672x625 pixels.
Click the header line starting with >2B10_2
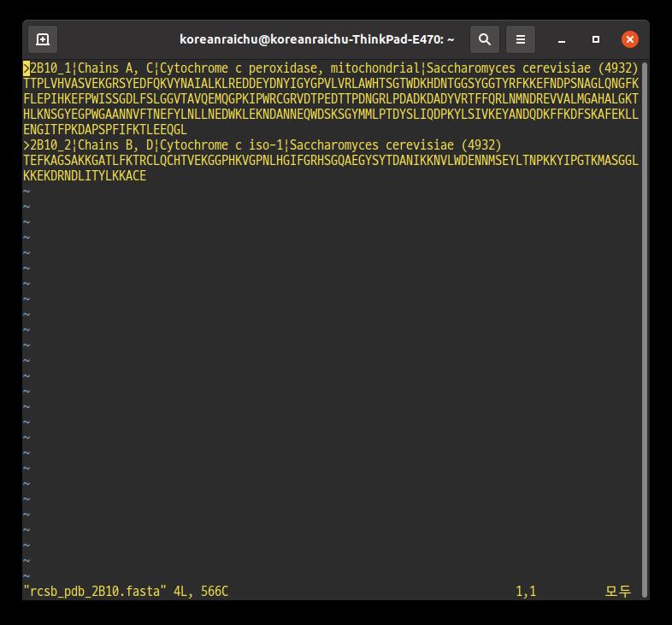[x=262, y=144]
